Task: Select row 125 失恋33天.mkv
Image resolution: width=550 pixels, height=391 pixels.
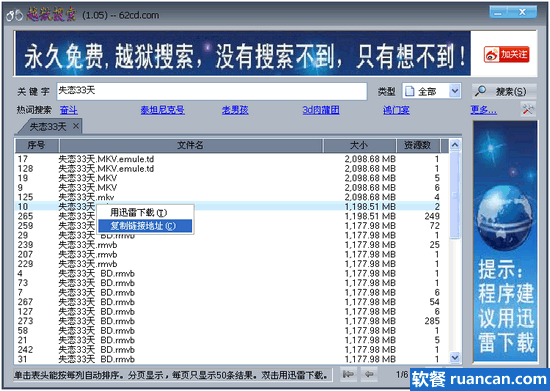Action: click(x=232, y=197)
